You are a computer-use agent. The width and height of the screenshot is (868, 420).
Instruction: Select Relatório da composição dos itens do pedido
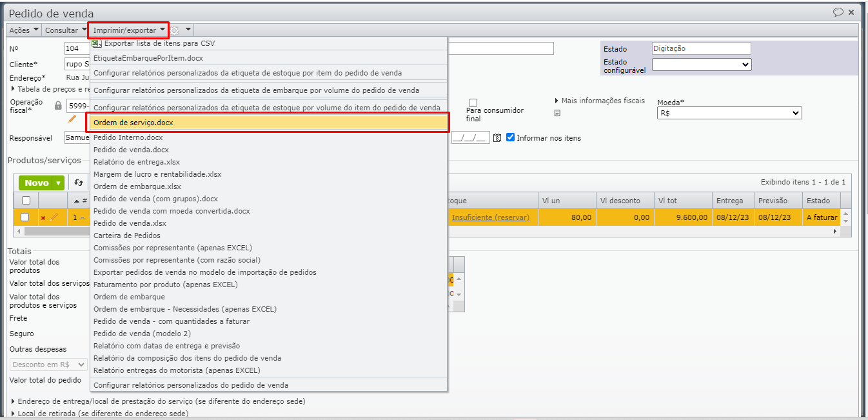pos(268,358)
